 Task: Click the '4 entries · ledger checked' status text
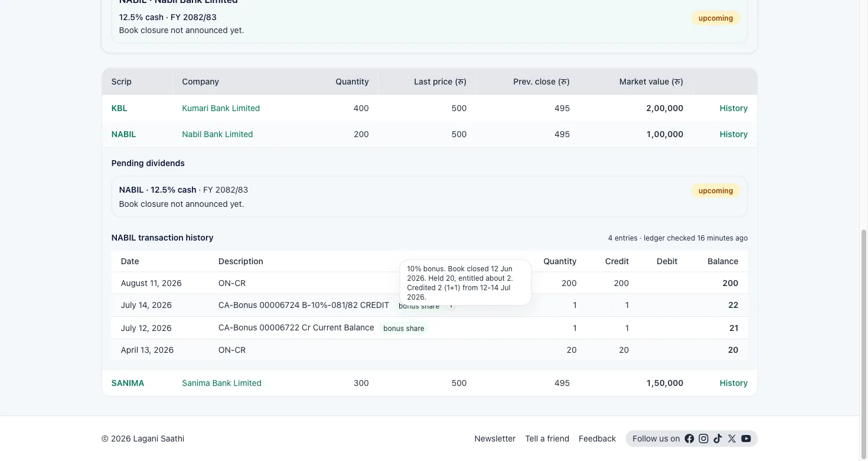pyautogui.click(x=678, y=238)
